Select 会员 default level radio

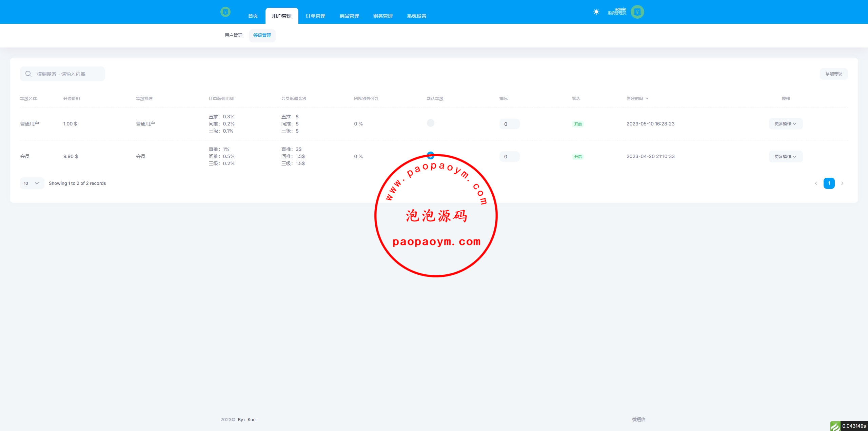coord(430,155)
